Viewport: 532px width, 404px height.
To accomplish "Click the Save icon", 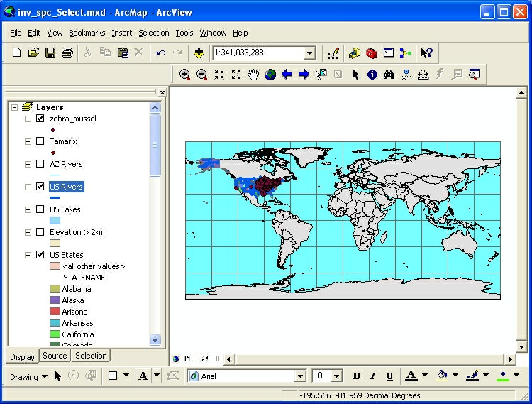I will (50, 53).
